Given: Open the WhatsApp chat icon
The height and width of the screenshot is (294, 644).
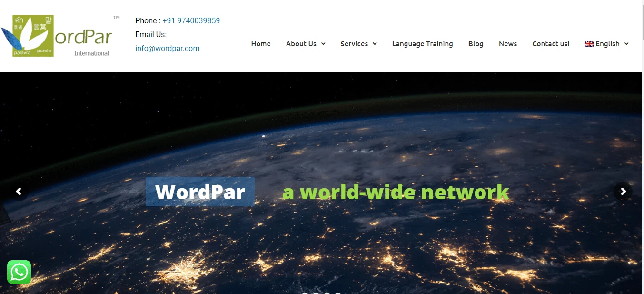Looking at the screenshot, I should [x=19, y=272].
